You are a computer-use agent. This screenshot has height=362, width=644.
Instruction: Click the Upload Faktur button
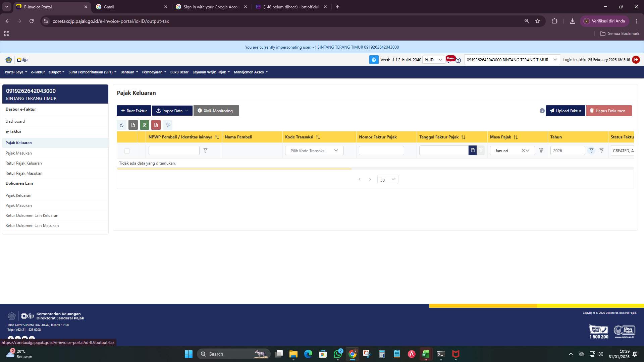tap(565, 111)
